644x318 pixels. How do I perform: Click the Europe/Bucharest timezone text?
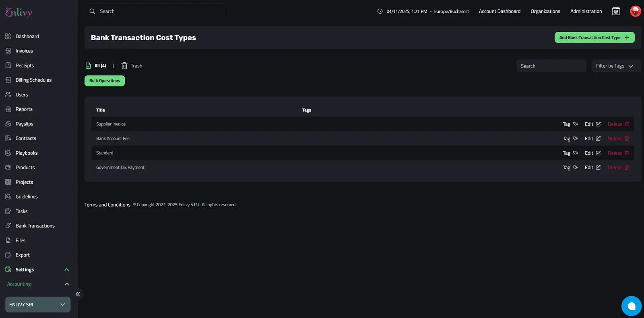pyautogui.click(x=451, y=11)
